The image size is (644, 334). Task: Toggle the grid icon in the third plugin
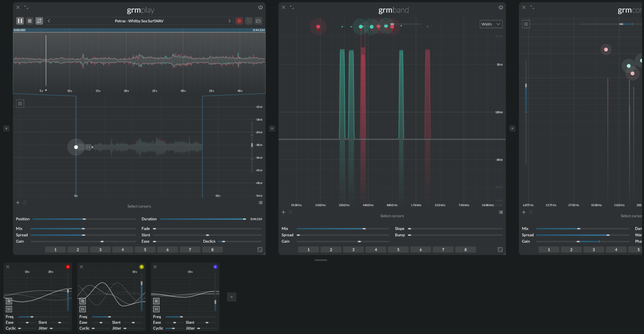(526, 24)
